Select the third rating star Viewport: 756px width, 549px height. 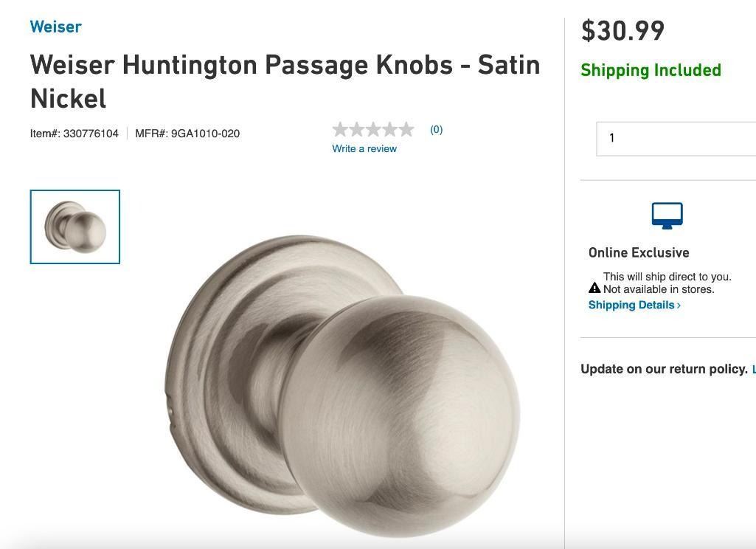coord(373,130)
